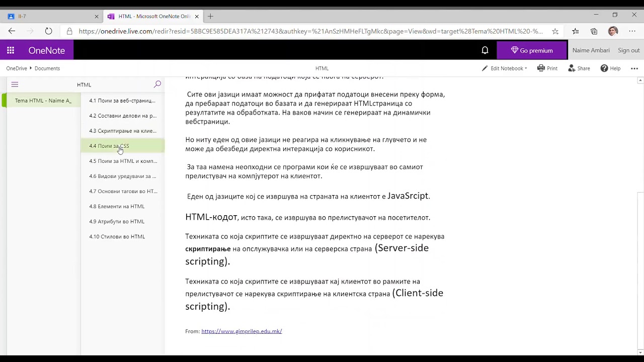644x362 pixels.
Task: Open the notifications bell
Action: [485, 50]
